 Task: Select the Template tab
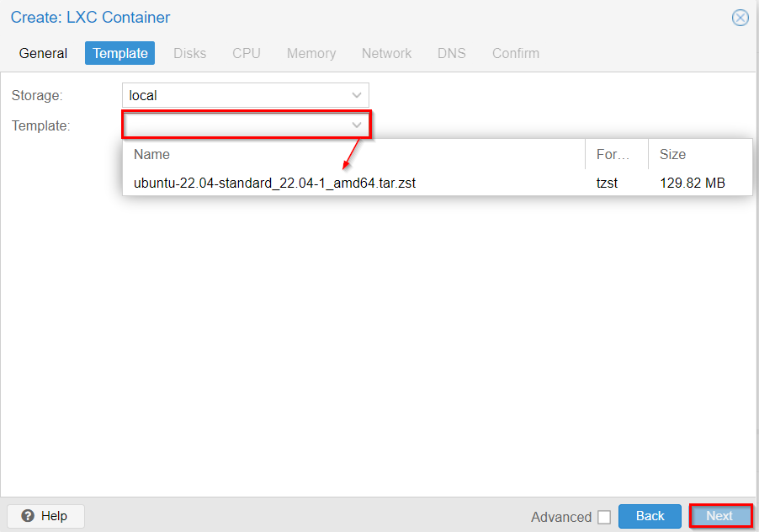click(120, 53)
